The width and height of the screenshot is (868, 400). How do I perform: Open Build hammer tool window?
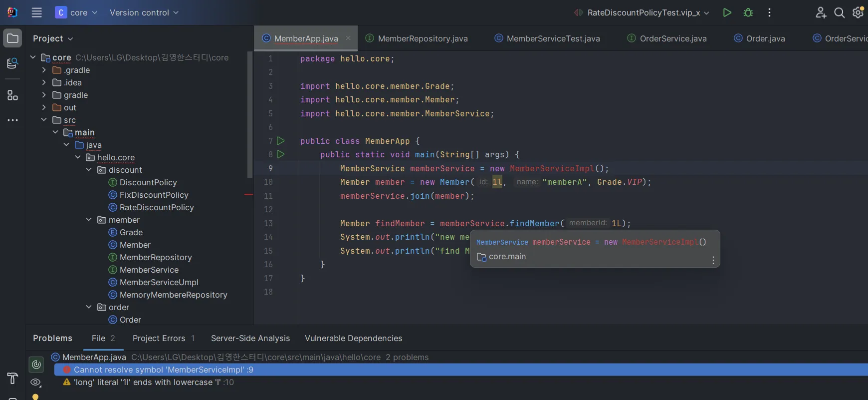13,378
